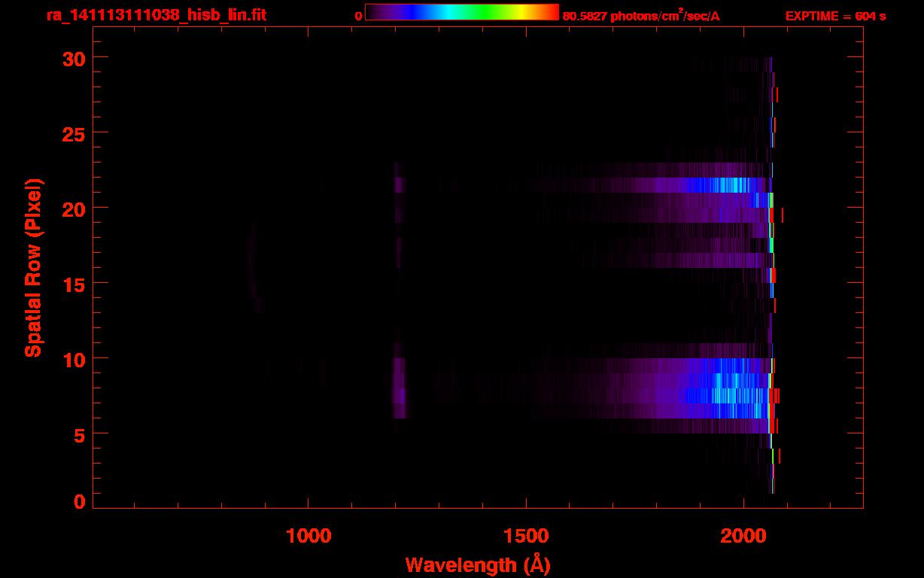
Task: Click the bright cyan spectrum near row 7
Action: [726, 396]
